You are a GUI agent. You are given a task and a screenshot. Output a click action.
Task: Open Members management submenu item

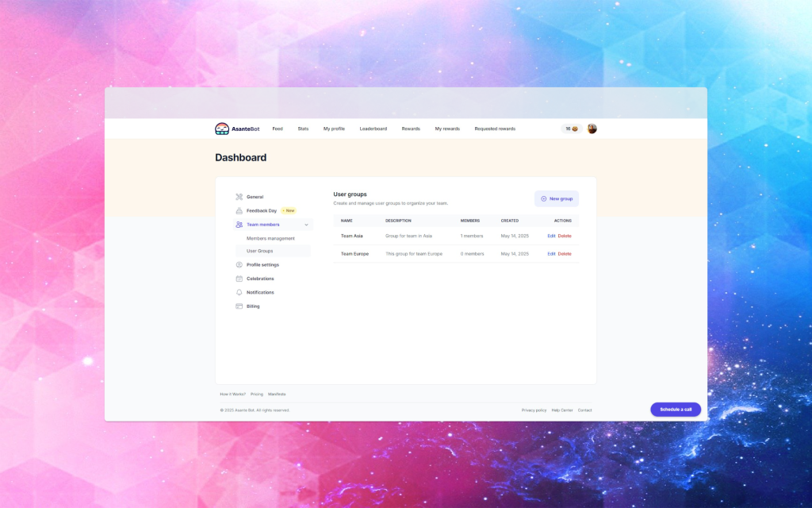tap(270, 238)
